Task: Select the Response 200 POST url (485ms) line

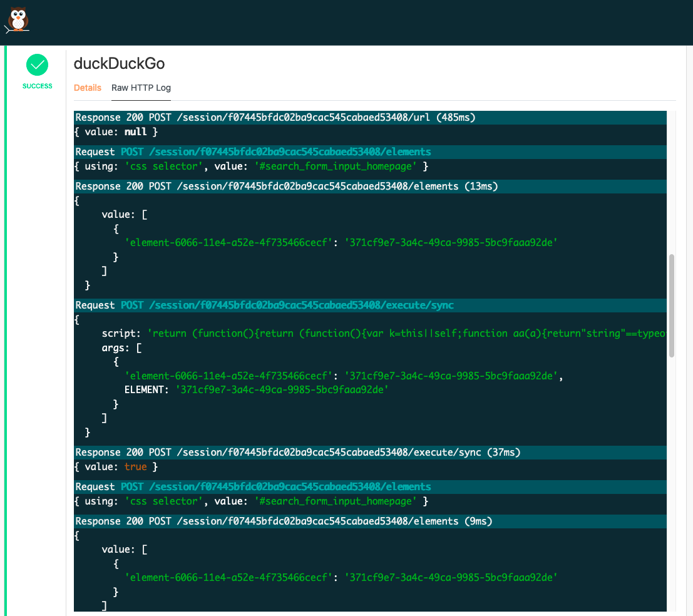Action: tap(370, 118)
